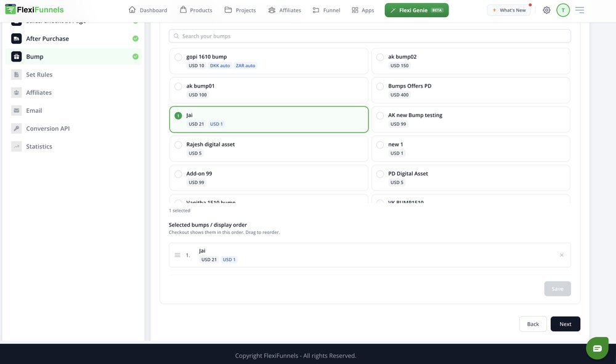
Task: Open the Affiliates top navigation item
Action: 285,10
